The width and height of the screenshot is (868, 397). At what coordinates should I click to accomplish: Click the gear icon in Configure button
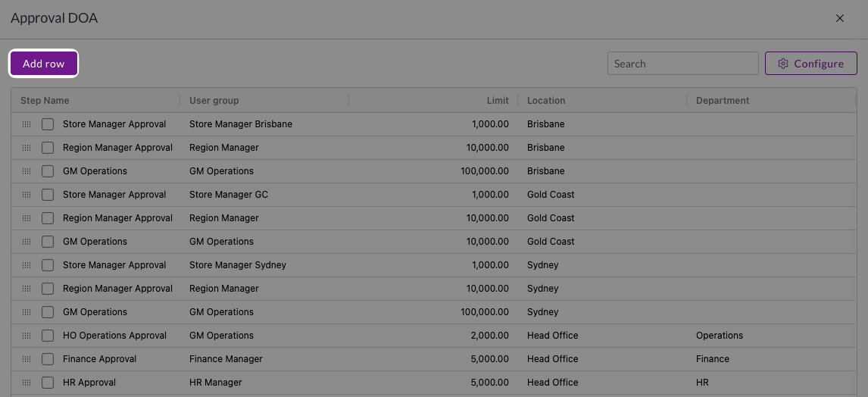point(783,64)
